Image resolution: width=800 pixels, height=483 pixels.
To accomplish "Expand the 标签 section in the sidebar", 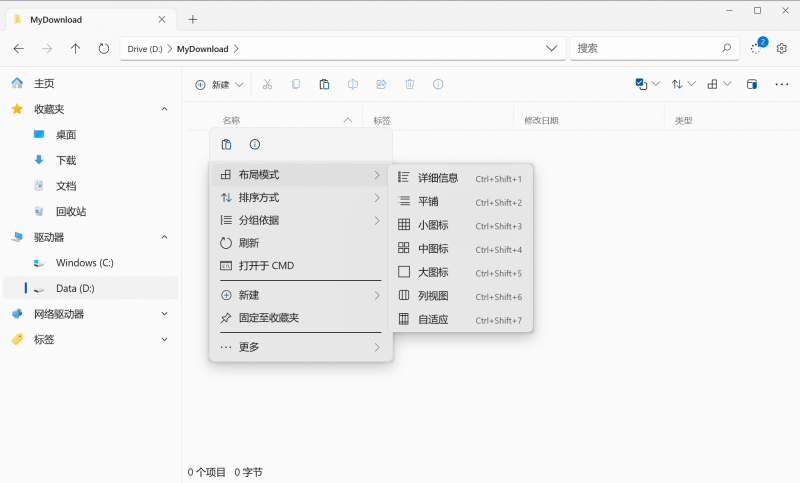I will point(164,339).
